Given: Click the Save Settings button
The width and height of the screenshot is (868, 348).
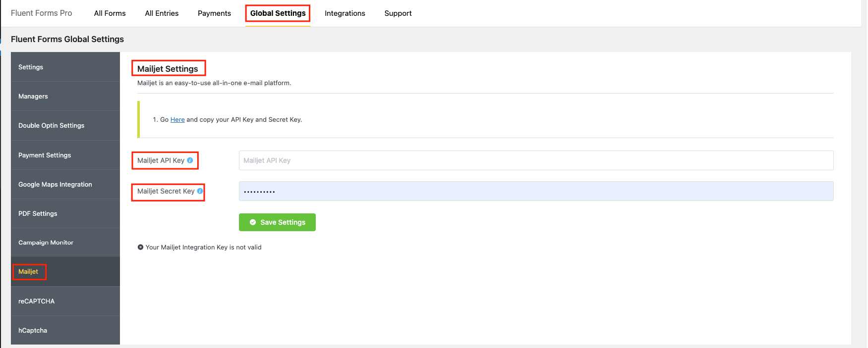Looking at the screenshot, I should coord(277,222).
